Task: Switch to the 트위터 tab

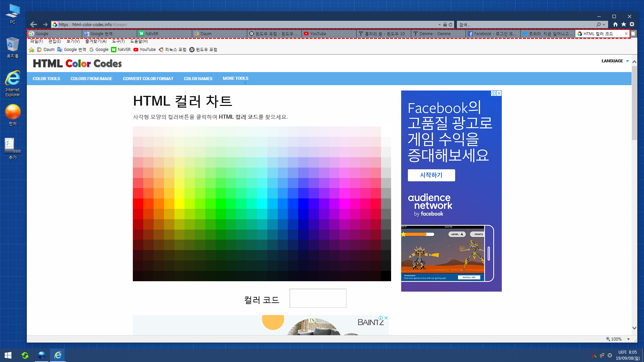Action: coord(548,34)
